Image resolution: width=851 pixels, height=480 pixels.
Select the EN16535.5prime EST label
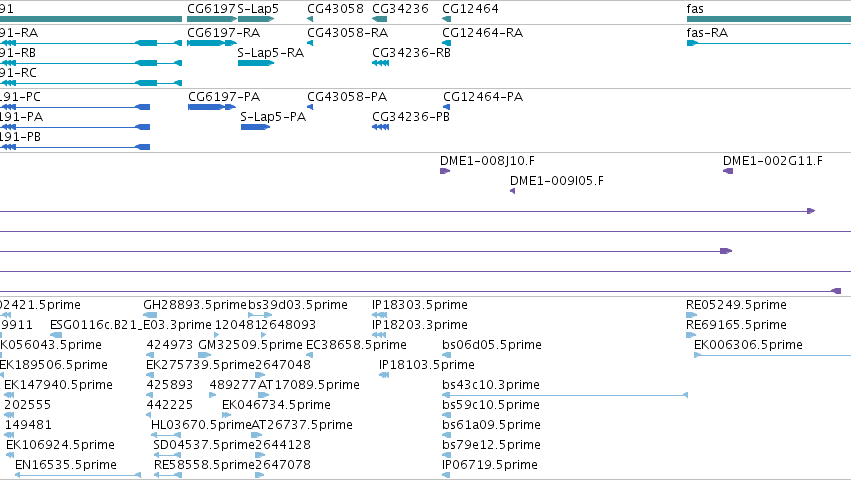click(x=66, y=465)
